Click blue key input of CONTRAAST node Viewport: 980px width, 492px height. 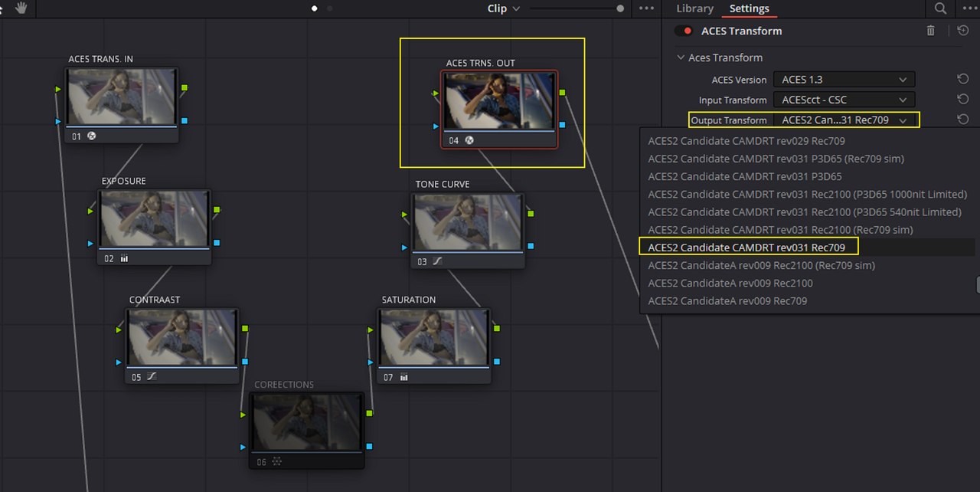(119, 362)
